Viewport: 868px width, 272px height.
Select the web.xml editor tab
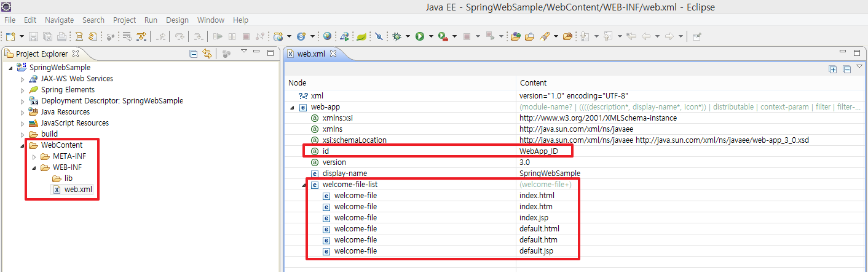(x=311, y=54)
